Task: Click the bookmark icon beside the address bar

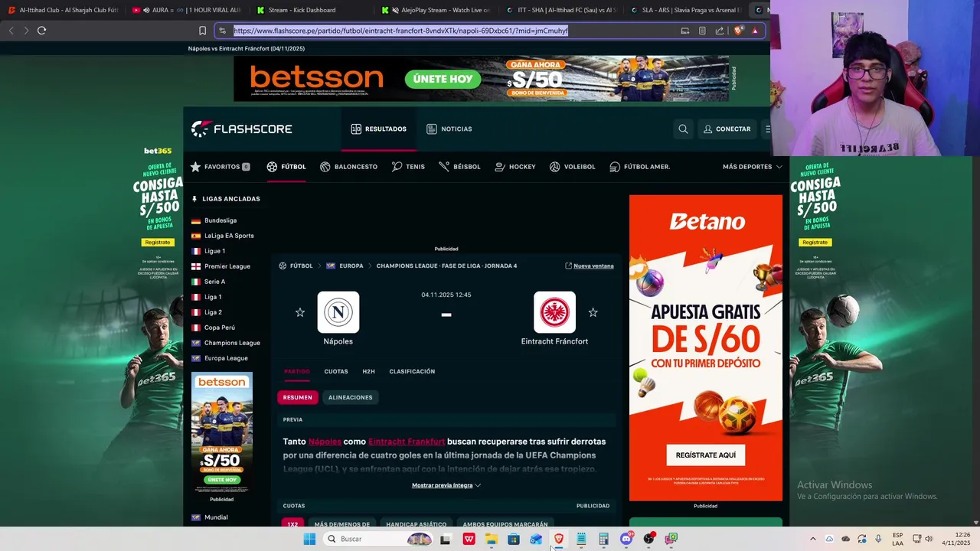Action: click(x=202, y=31)
